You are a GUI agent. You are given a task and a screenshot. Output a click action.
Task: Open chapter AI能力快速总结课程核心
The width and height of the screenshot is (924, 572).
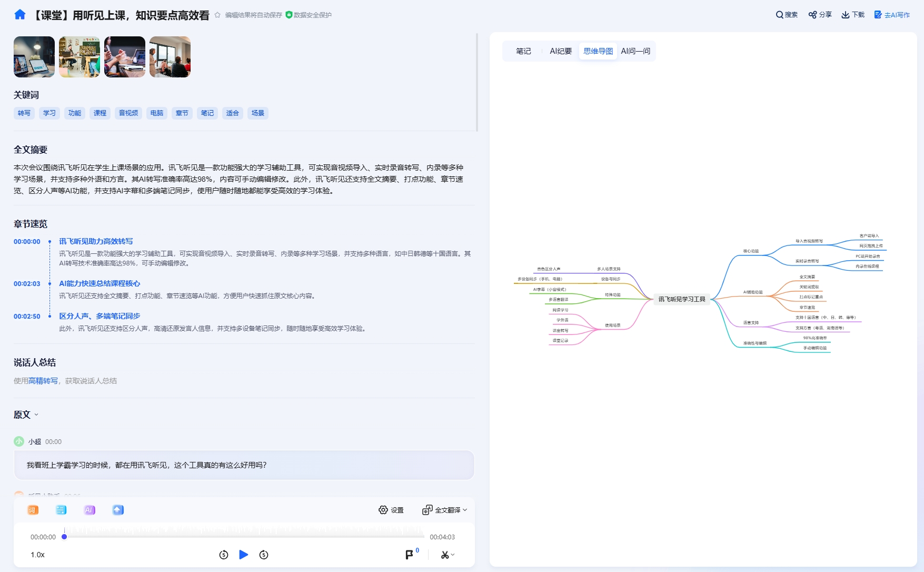click(x=100, y=283)
